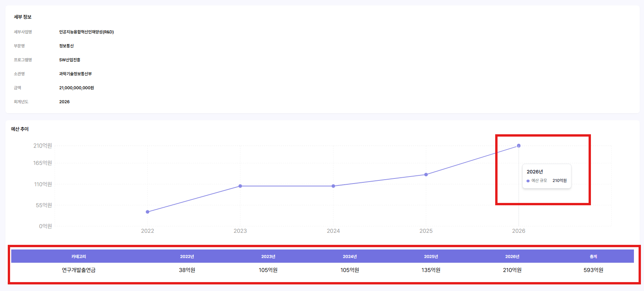This screenshot has width=644, height=291.
Task: Click the 135억원 table cell
Action: tap(431, 270)
